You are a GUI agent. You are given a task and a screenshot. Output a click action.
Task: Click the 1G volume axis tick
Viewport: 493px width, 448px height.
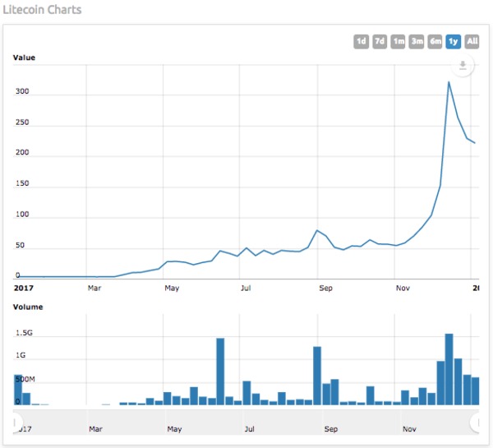[x=21, y=355]
